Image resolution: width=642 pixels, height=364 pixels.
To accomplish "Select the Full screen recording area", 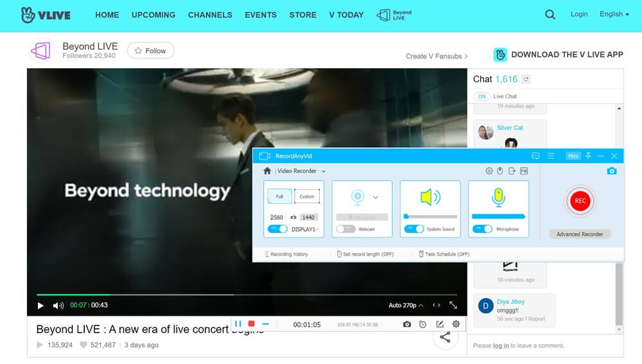I will coord(280,196).
